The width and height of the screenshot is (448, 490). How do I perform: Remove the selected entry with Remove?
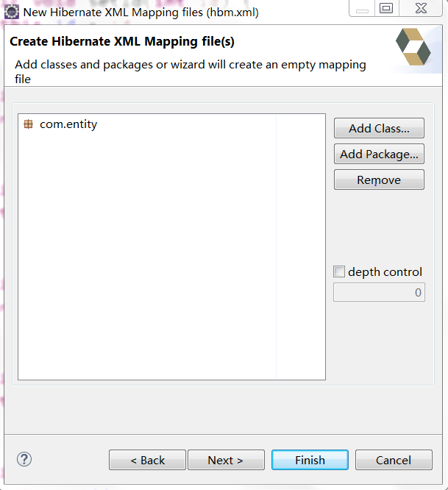[x=379, y=180]
